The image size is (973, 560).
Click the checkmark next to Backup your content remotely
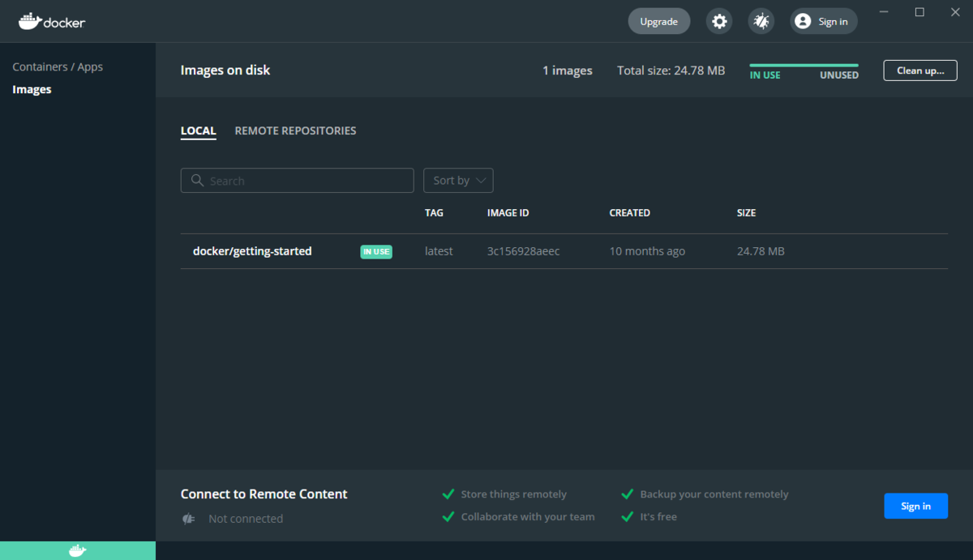[x=627, y=494]
